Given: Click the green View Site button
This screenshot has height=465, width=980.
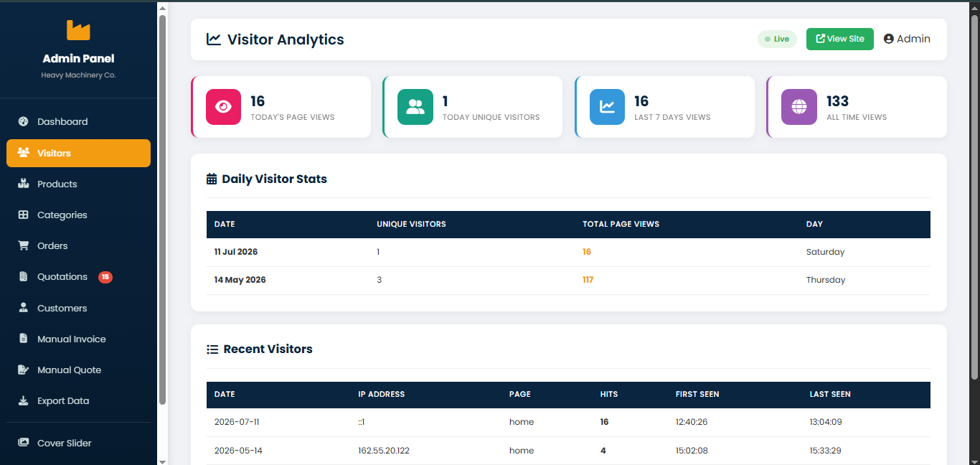Looking at the screenshot, I should [840, 39].
